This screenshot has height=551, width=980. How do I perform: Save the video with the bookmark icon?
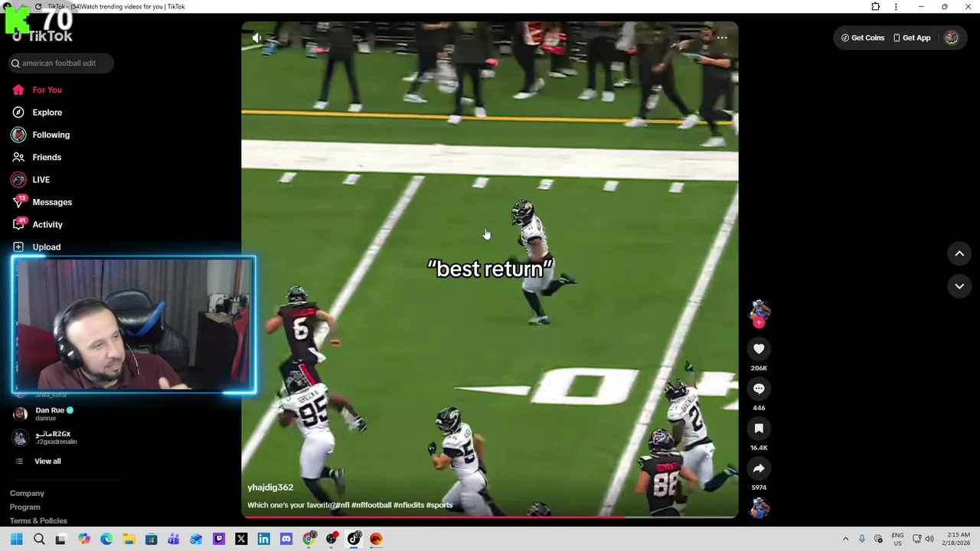pos(759,429)
